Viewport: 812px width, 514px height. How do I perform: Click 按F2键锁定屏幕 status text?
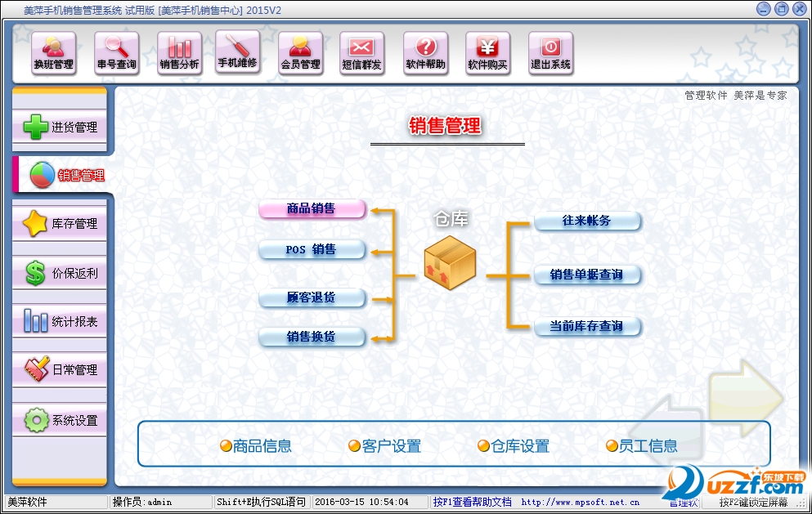(x=753, y=502)
